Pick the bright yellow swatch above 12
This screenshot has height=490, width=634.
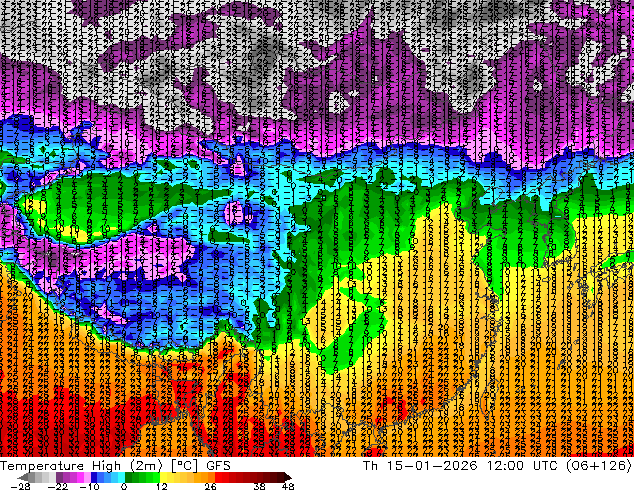pos(163,477)
